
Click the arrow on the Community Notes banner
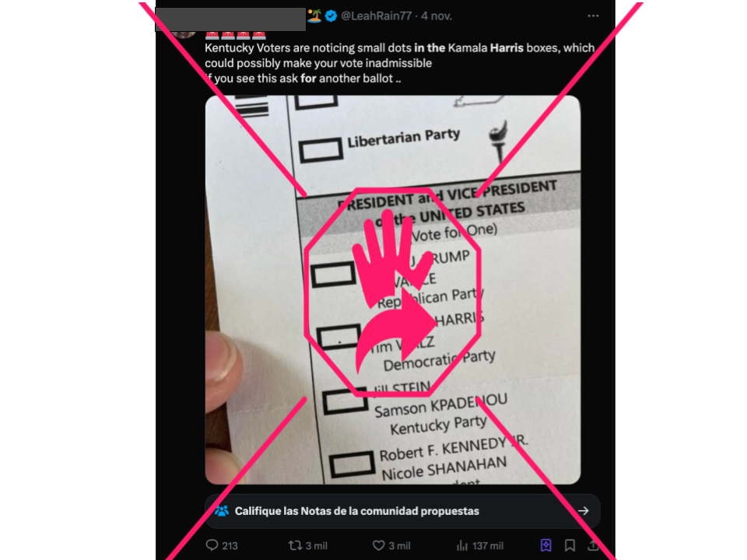click(584, 511)
